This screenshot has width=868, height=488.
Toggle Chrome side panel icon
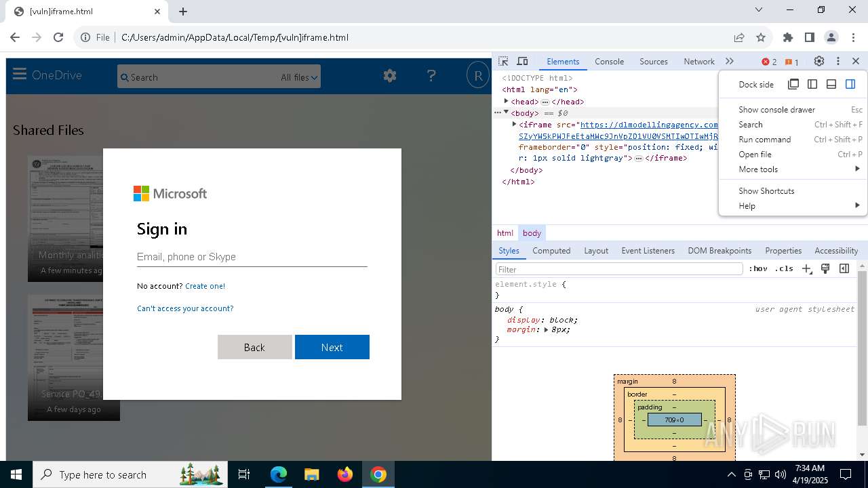(x=810, y=37)
